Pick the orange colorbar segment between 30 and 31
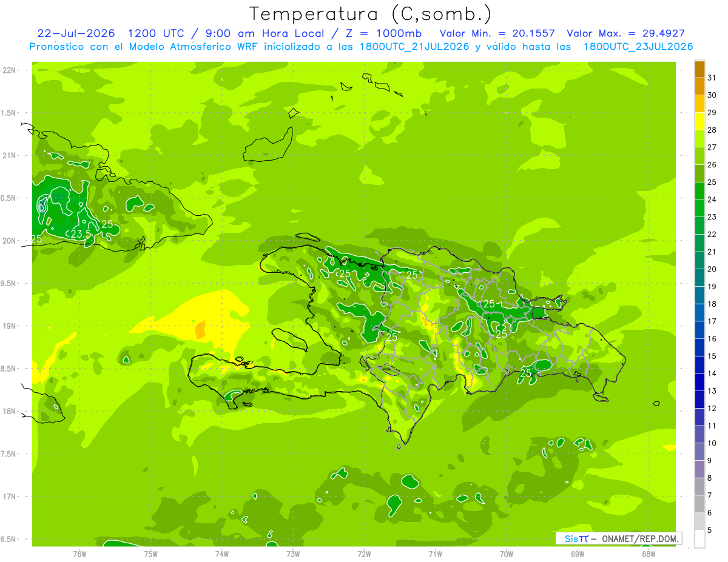 click(x=699, y=87)
